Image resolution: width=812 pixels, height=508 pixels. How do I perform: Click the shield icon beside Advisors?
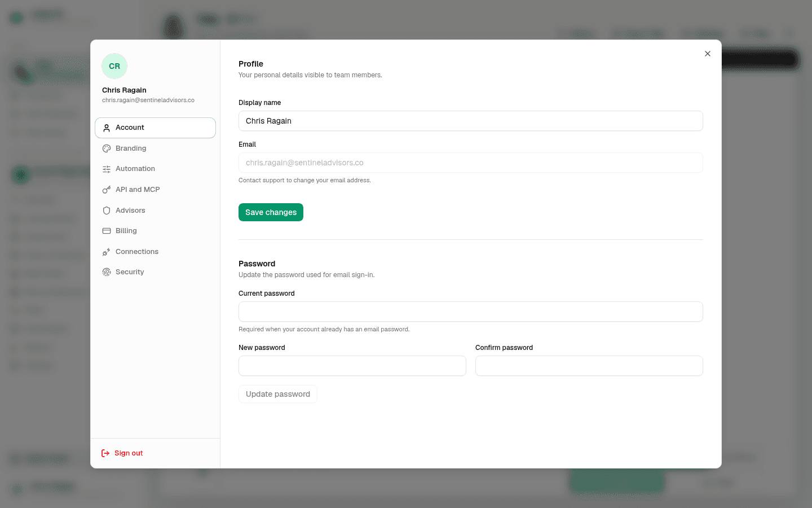(107, 211)
